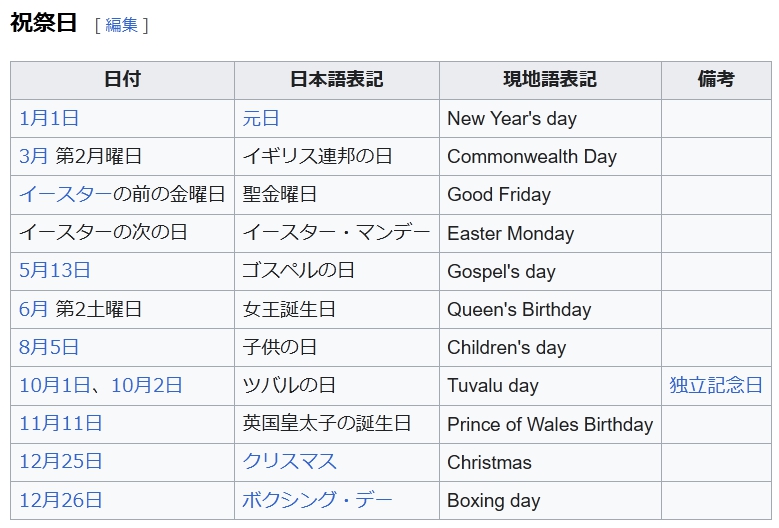Open the 5月13日 date link
Viewport: 779px width, 528px height.
click(55, 271)
